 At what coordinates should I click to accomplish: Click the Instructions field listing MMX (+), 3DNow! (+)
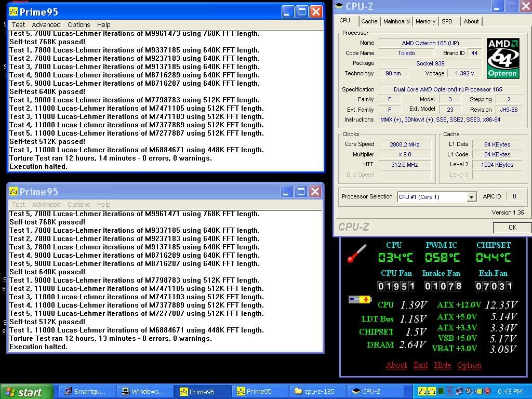click(x=451, y=119)
